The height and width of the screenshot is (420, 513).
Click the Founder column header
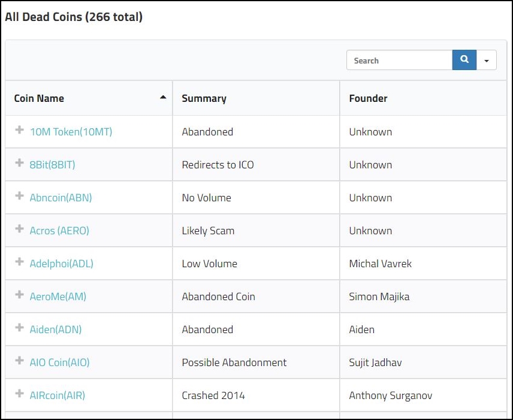point(368,98)
